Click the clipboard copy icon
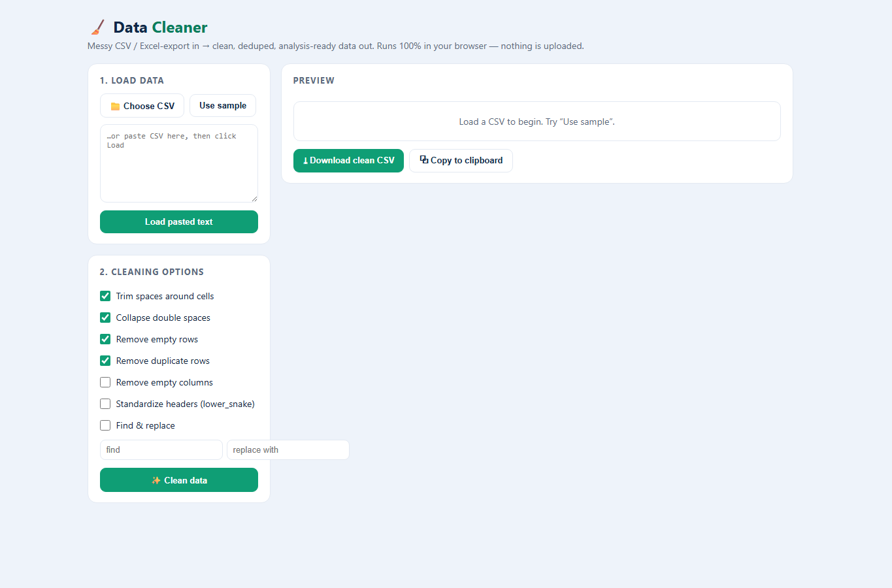The image size is (892, 588). (x=424, y=159)
